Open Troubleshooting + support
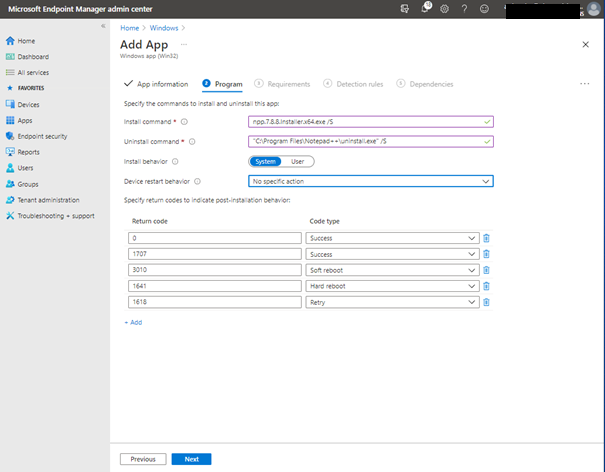Viewport: 605px width, 472px height. 50,216
